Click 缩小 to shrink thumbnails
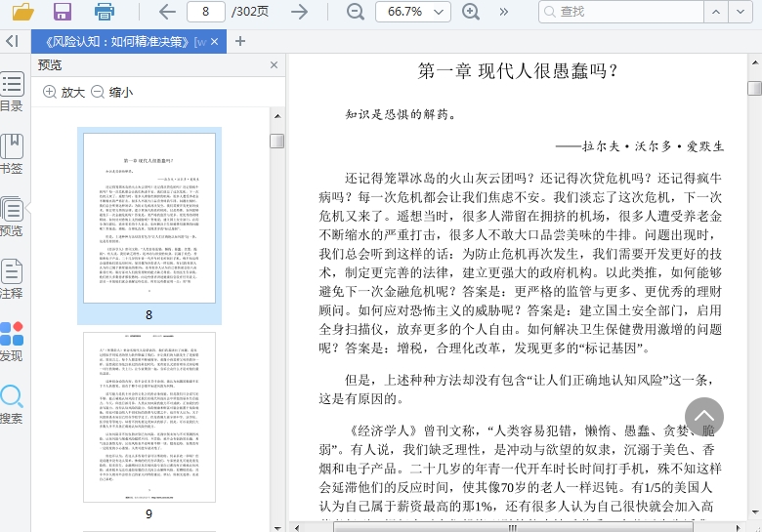 pos(111,92)
